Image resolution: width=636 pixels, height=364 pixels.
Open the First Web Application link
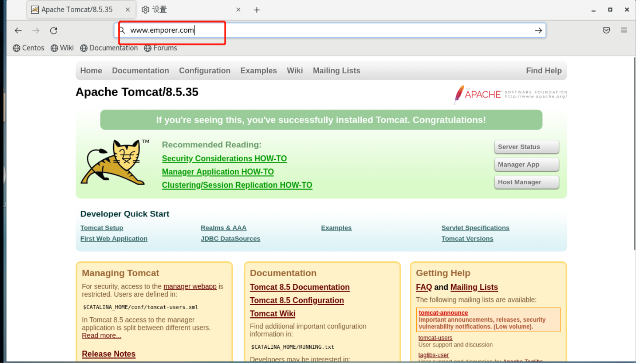tap(114, 239)
